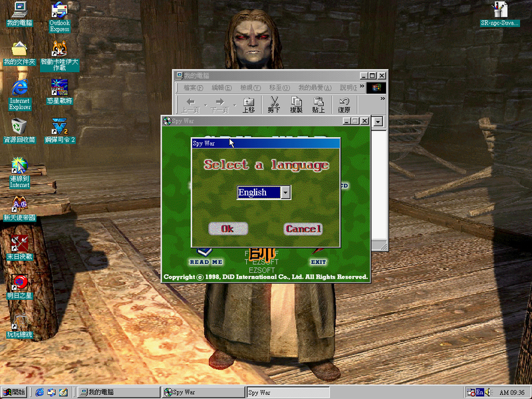Switch to Spy War dialog taskbar button
The height and width of the screenshot is (399, 532).
(287, 392)
